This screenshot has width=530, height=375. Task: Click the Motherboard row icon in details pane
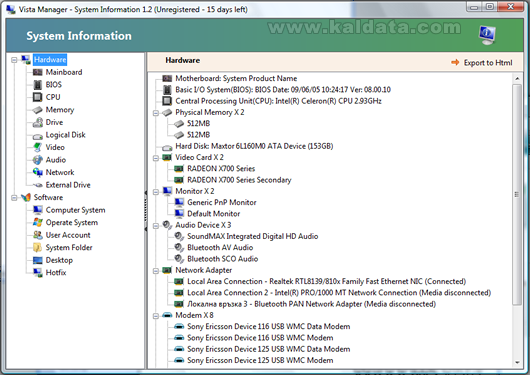coord(167,78)
